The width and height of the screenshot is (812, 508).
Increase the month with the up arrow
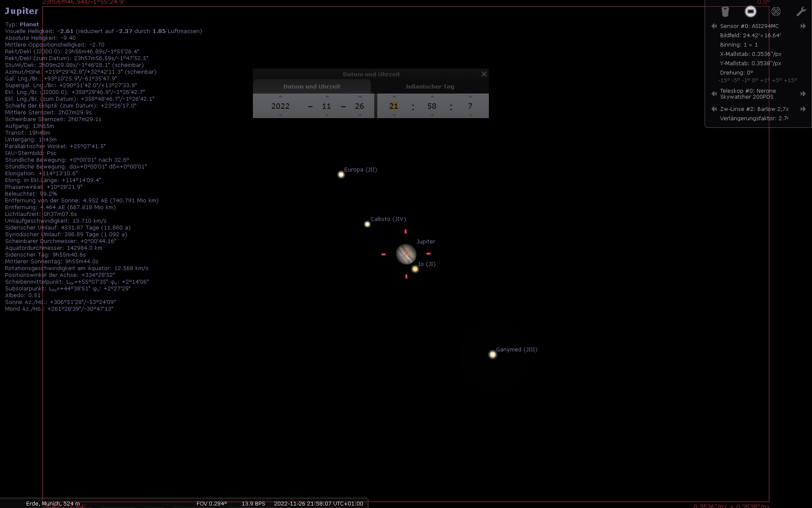(326, 97)
